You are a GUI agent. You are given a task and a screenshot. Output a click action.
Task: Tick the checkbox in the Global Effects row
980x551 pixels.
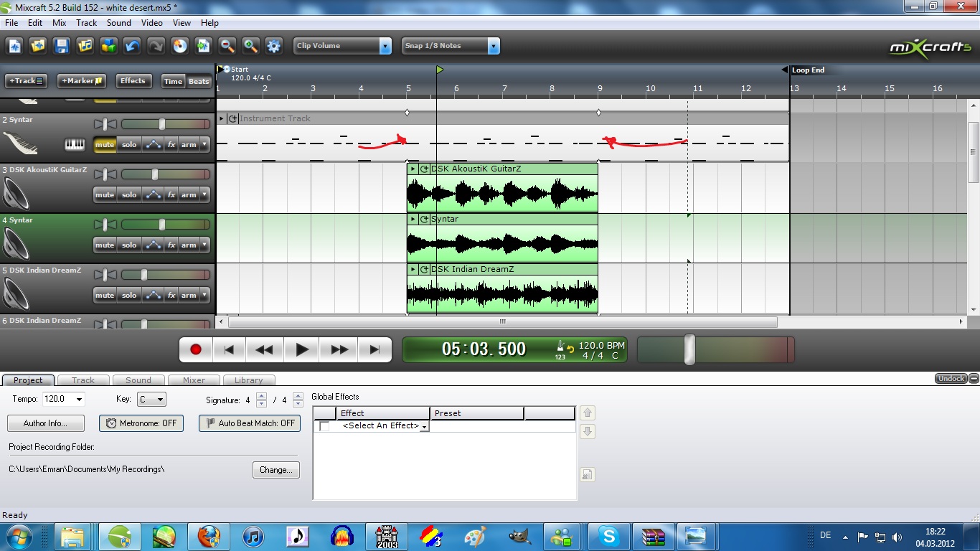[324, 426]
